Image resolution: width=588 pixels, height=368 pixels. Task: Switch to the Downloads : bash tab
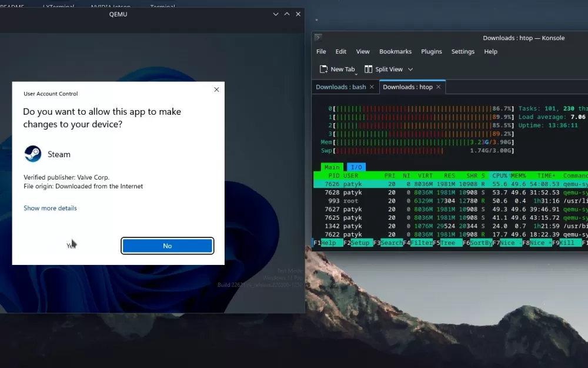340,87
